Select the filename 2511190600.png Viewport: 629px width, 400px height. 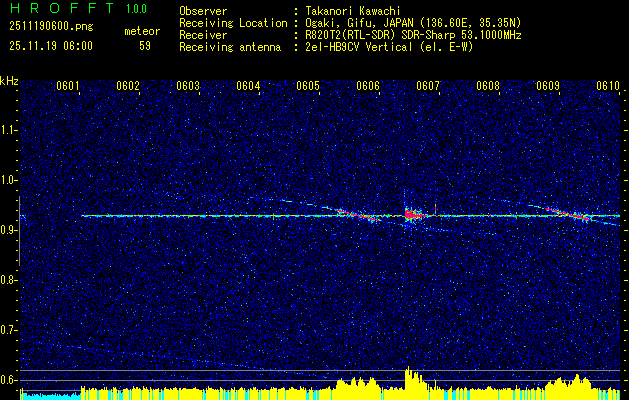click(x=51, y=27)
